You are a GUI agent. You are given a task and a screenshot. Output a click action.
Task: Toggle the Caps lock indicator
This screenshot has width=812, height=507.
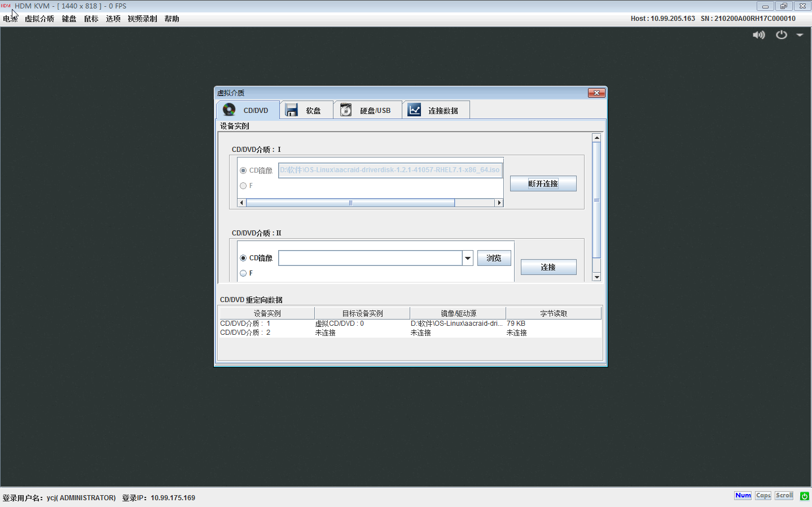pos(763,496)
